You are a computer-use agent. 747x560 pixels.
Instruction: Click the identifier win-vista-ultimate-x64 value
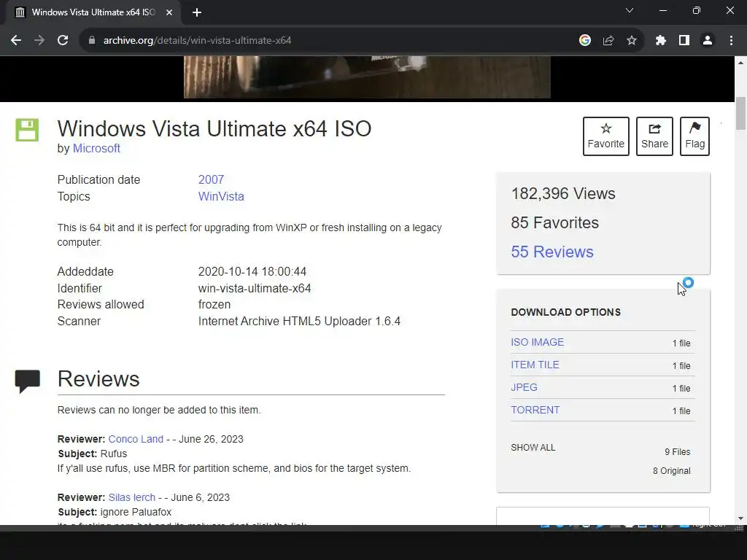(255, 289)
